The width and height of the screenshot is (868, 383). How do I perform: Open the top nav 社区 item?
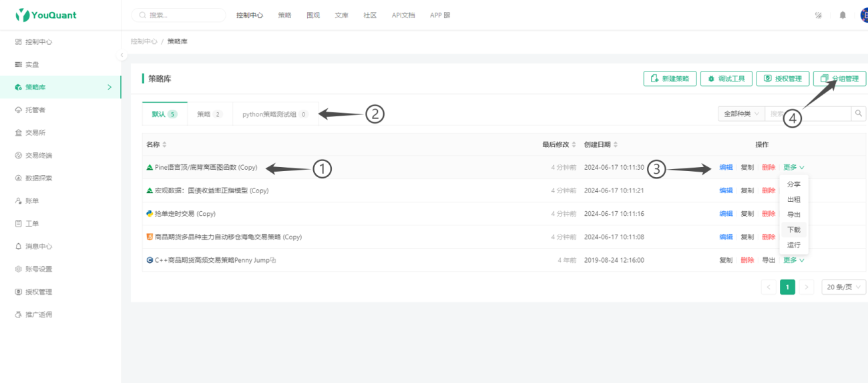(x=370, y=15)
